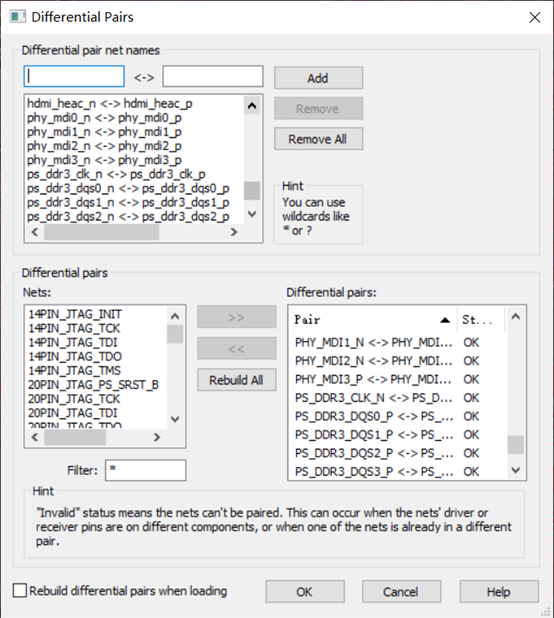
Task: Click up arrow of Differential pairs table scrollbar
Action: pos(515,316)
